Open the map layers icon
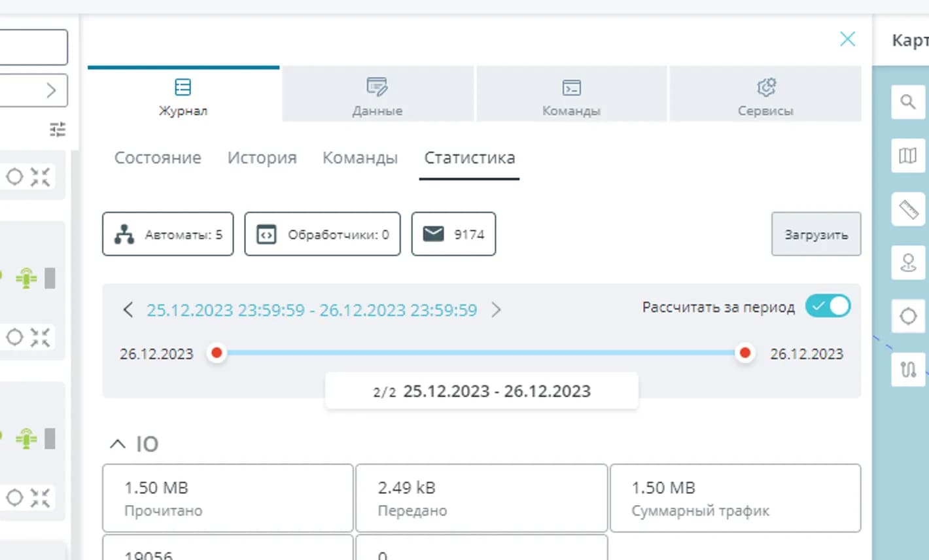Image resolution: width=929 pixels, height=560 pixels. 907,156
